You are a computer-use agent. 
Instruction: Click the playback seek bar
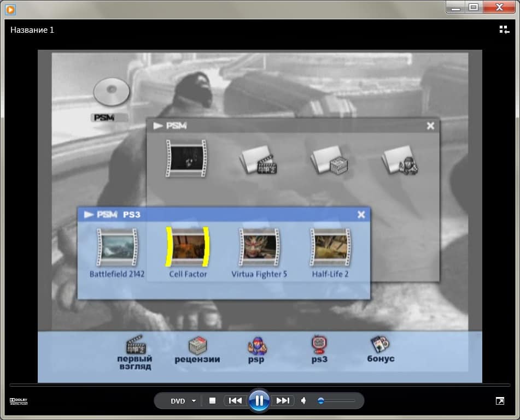pyautogui.click(x=260, y=385)
